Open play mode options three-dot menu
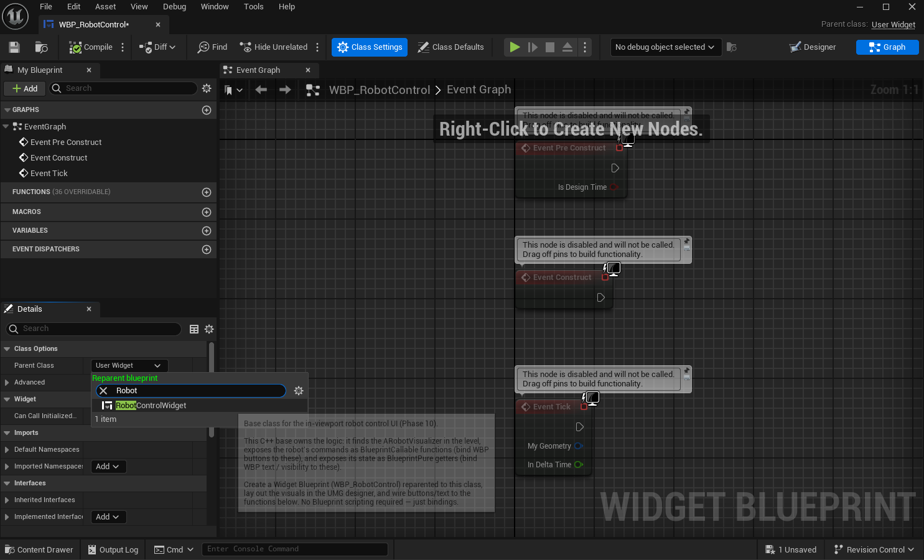The width and height of the screenshot is (924, 560). [x=585, y=47]
